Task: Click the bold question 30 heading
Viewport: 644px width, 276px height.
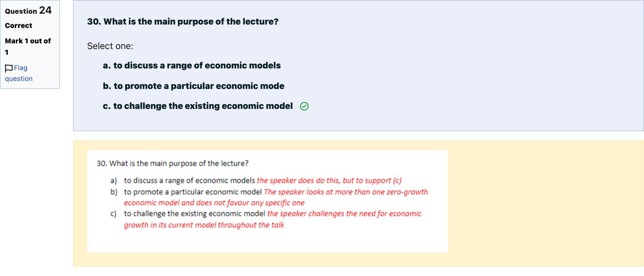Action: 183,22
